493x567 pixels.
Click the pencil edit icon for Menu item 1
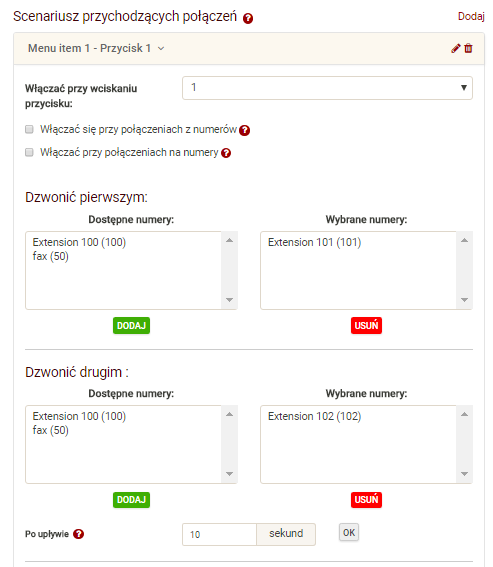pyautogui.click(x=456, y=48)
